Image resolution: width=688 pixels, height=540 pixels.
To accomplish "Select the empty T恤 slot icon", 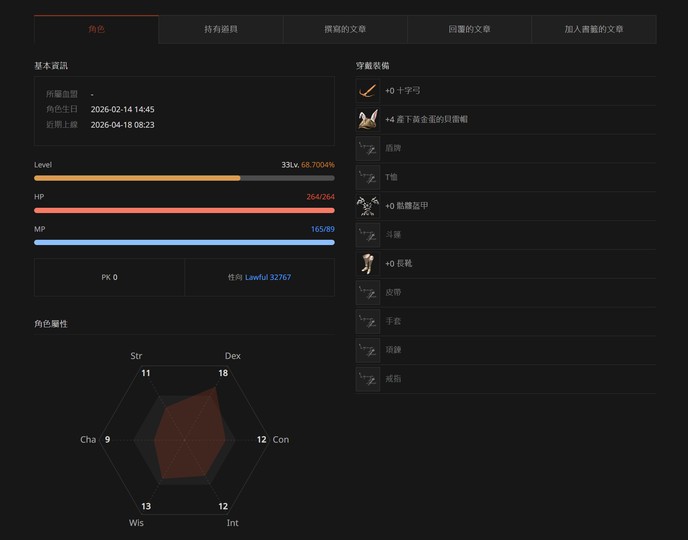I will [x=367, y=177].
